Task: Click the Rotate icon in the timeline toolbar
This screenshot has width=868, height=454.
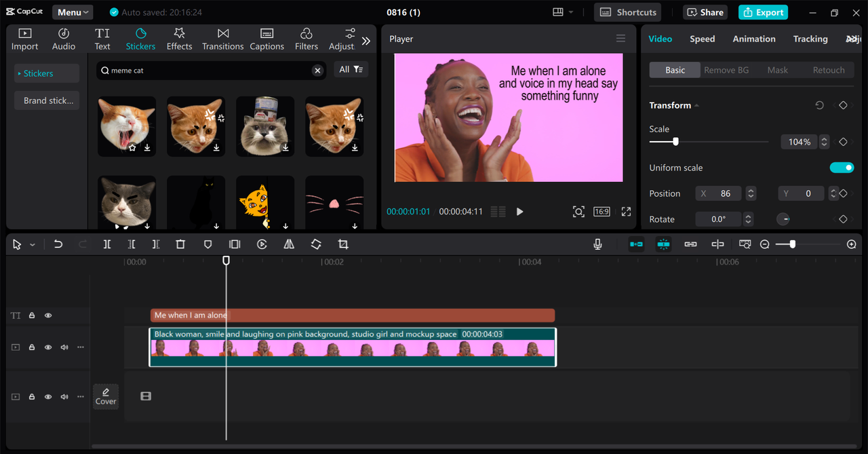Action: [316, 244]
